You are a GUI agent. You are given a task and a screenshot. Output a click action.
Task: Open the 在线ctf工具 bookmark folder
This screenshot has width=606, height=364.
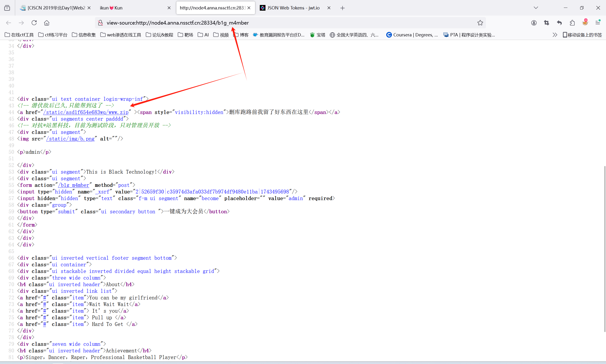click(19, 35)
